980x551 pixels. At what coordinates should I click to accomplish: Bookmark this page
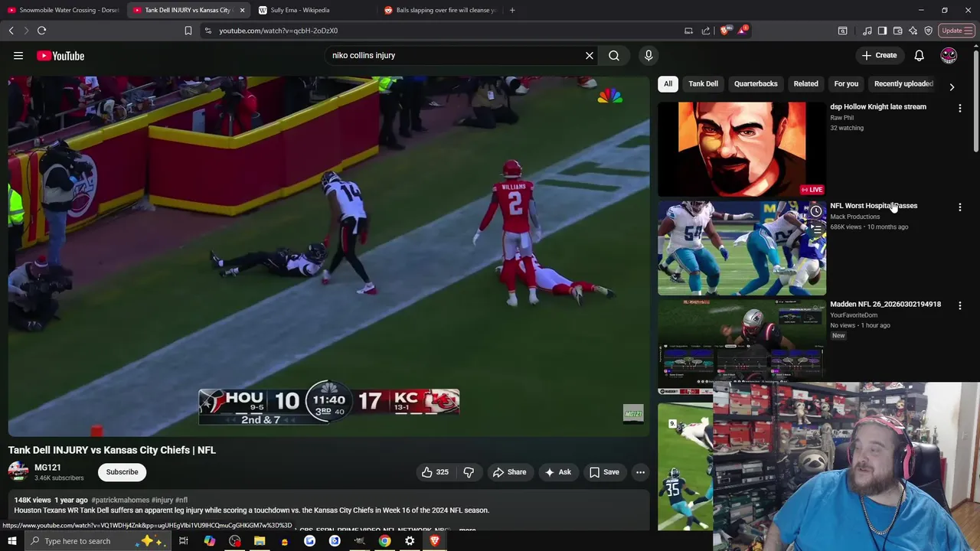click(188, 31)
